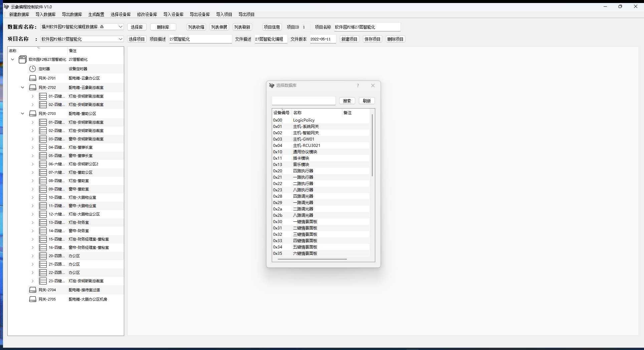The image size is (644, 350).
Task: Expand the 12-六键 灯控-大鹏物业公区 node
Action: coord(33,214)
